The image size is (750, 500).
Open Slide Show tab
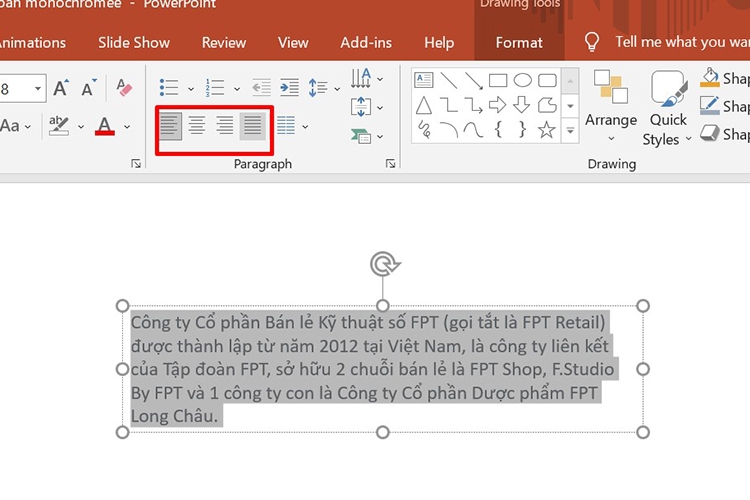coord(134,43)
